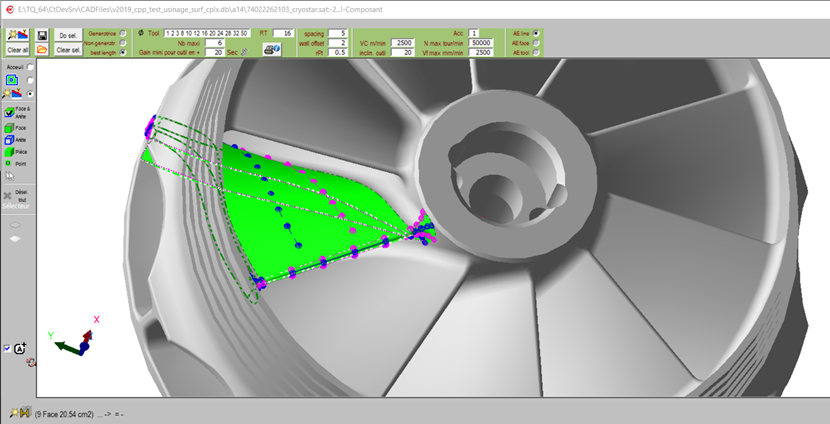Click the rPt value field

[x=338, y=52]
